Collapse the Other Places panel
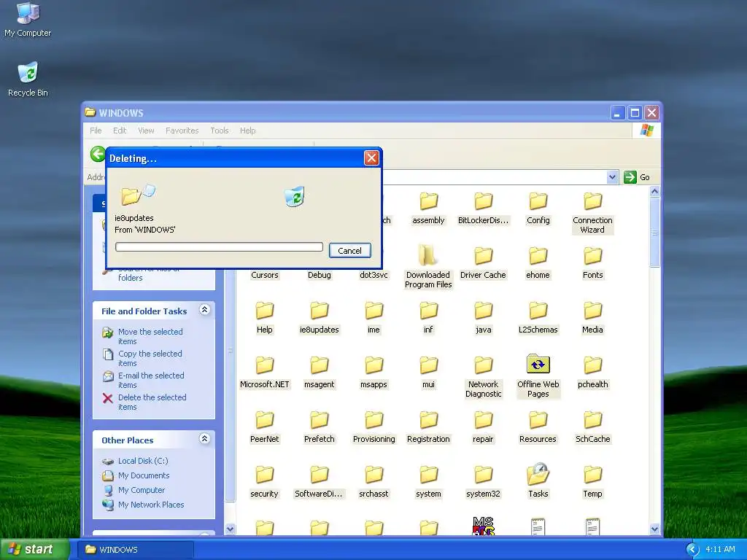Image resolution: width=747 pixels, height=560 pixels. coord(204,438)
